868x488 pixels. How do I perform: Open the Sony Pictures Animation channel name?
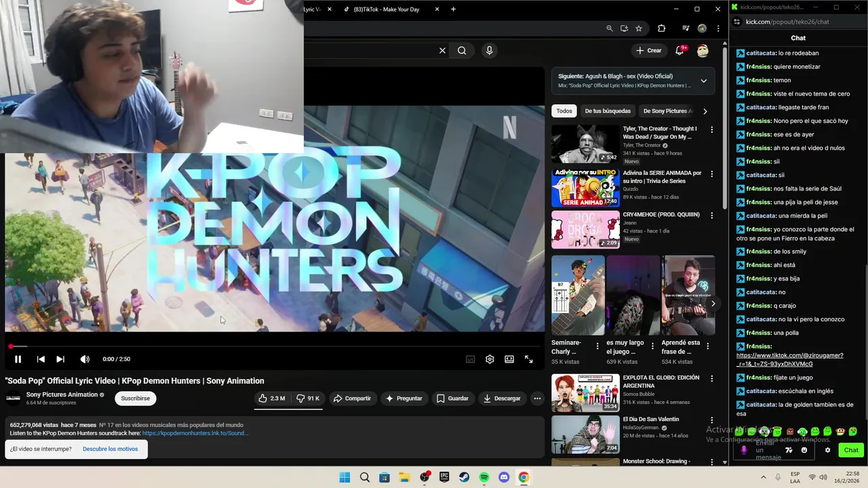click(62, 394)
